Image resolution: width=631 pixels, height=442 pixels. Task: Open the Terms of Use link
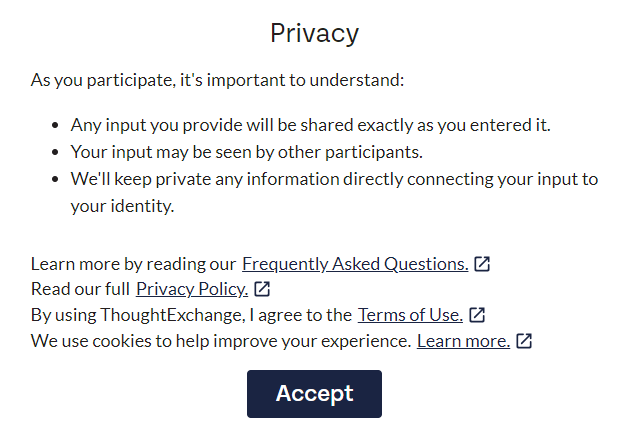(x=410, y=315)
